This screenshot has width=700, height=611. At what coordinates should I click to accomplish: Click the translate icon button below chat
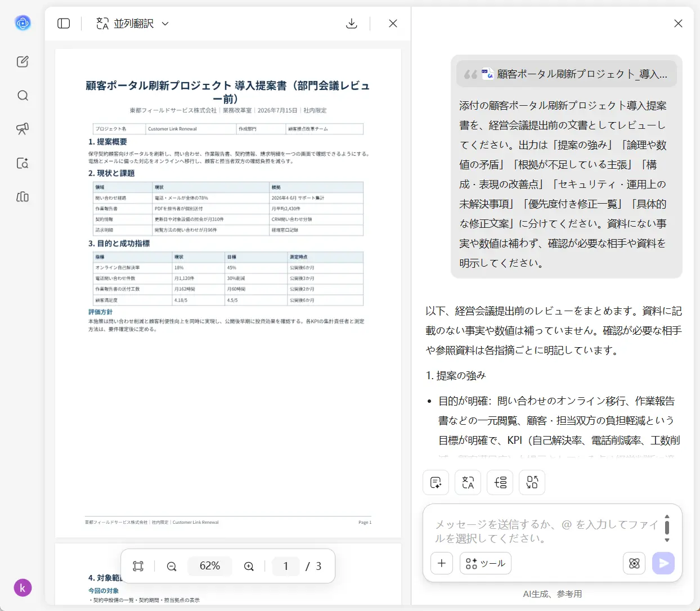point(468,483)
